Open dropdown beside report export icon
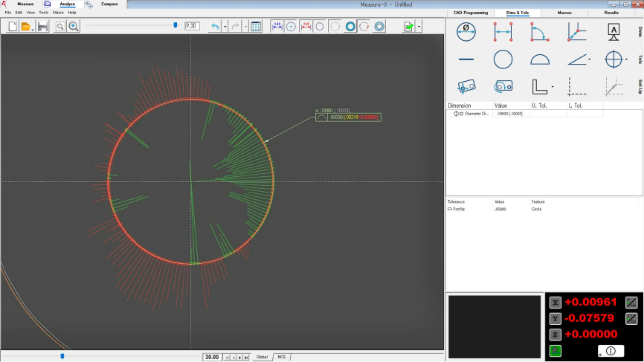 pos(419,27)
